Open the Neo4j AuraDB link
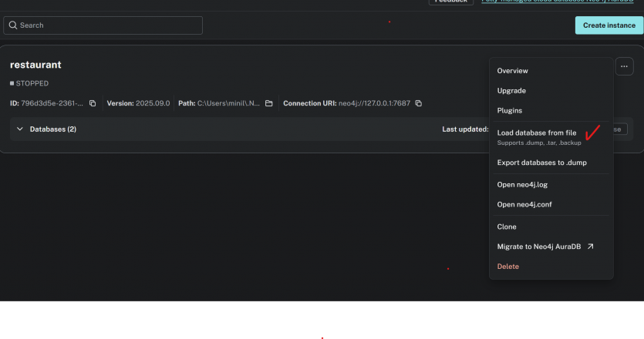 (x=557, y=2)
